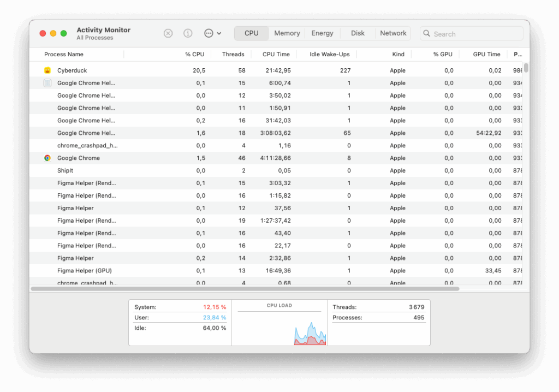The width and height of the screenshot is (559, 392).
Task: Select the Google Chrome process name
Action: pos(79,158)
